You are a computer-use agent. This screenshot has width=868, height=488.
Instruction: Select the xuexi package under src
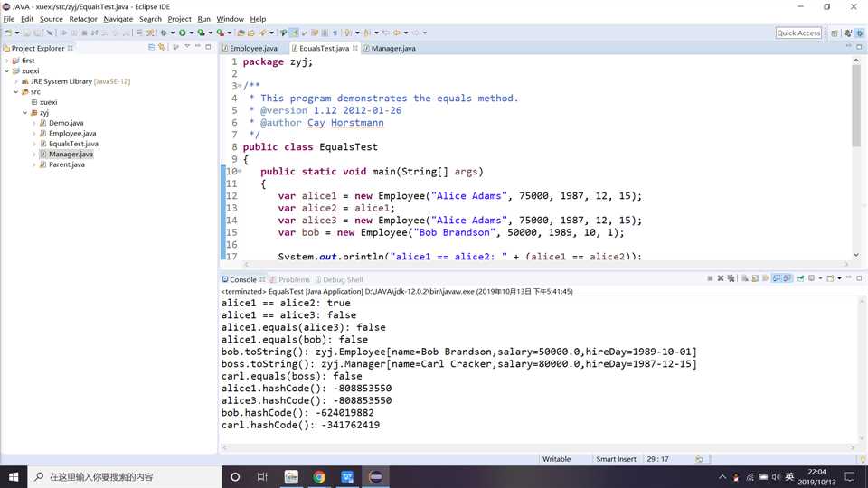point(48,102)
